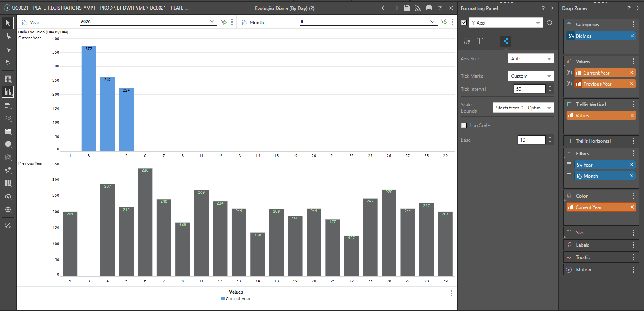Collapse the Drop Zones panel with its chevron
The height and width of the screenshot is (311, 644).
638,8
